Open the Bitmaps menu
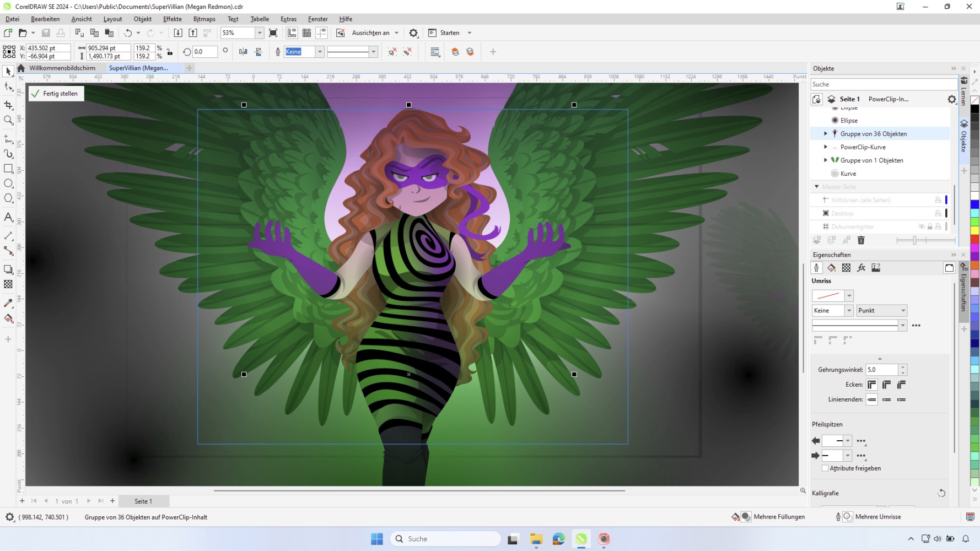The image size is (980, 551). [x=204, y=19]
